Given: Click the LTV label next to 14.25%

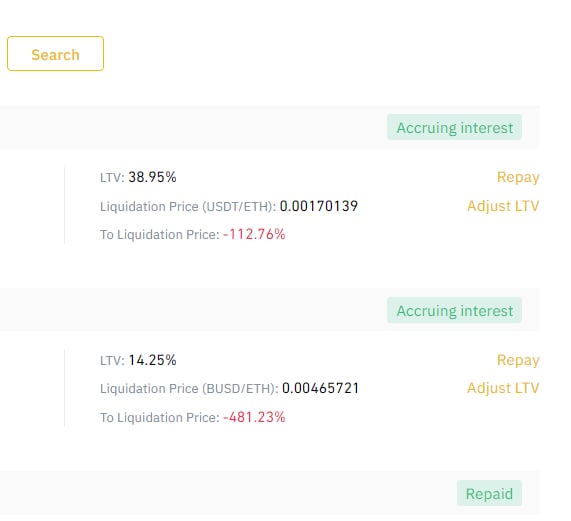Looking at the screenshot, I should point(112,360).
